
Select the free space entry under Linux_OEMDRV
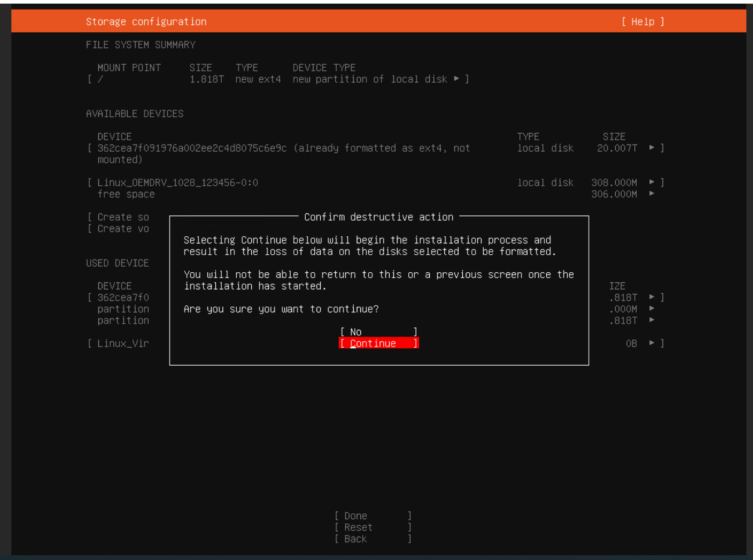click(x=126, y=194)
